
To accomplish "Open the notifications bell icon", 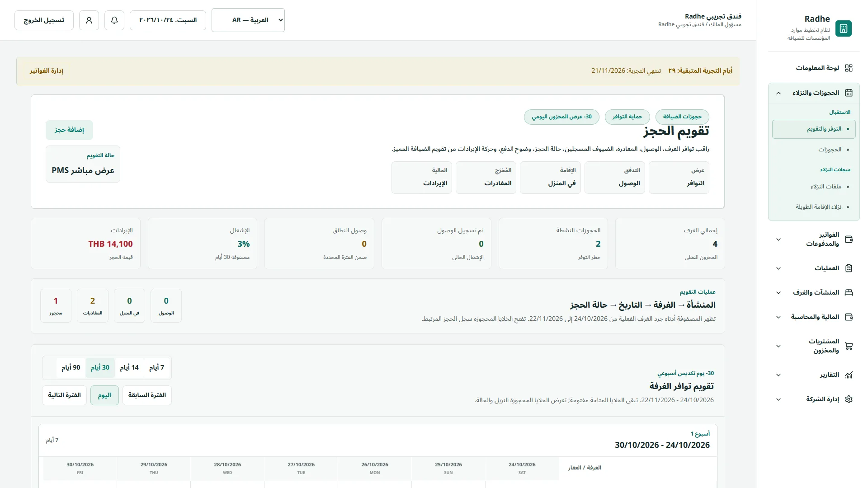I will (114, 20).
